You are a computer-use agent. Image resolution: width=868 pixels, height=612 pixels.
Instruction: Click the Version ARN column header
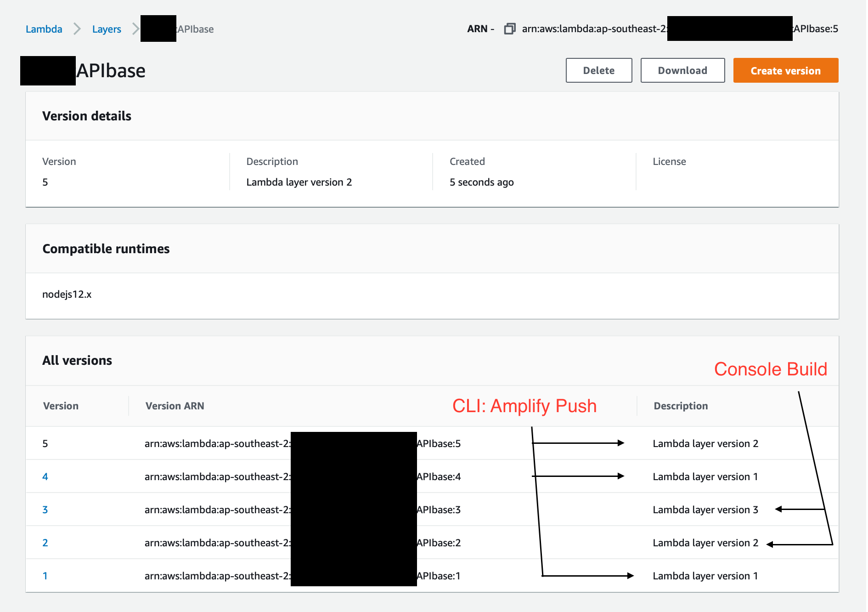click(x=175, y=406)
